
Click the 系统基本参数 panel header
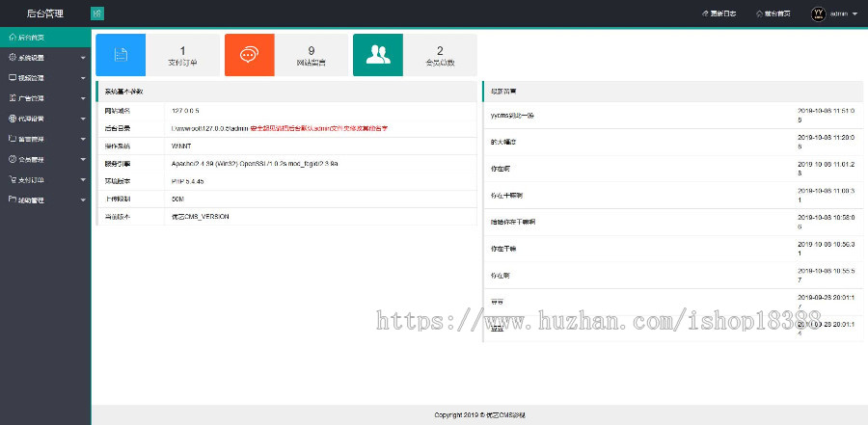coord(286,92)
